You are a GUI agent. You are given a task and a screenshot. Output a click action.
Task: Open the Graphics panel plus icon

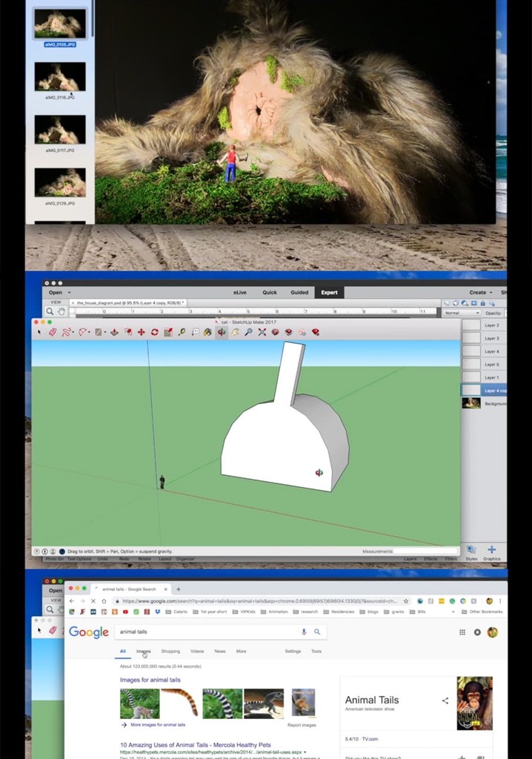[x=491, y=550]
